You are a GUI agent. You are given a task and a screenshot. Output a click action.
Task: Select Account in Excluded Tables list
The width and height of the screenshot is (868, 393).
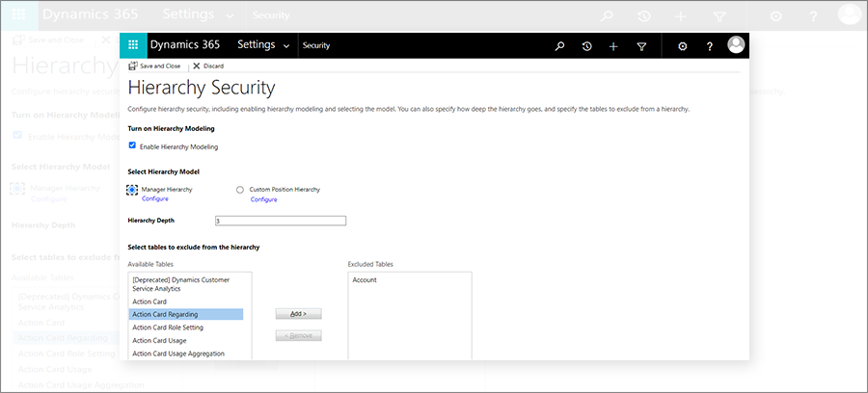tap(365, 280)
